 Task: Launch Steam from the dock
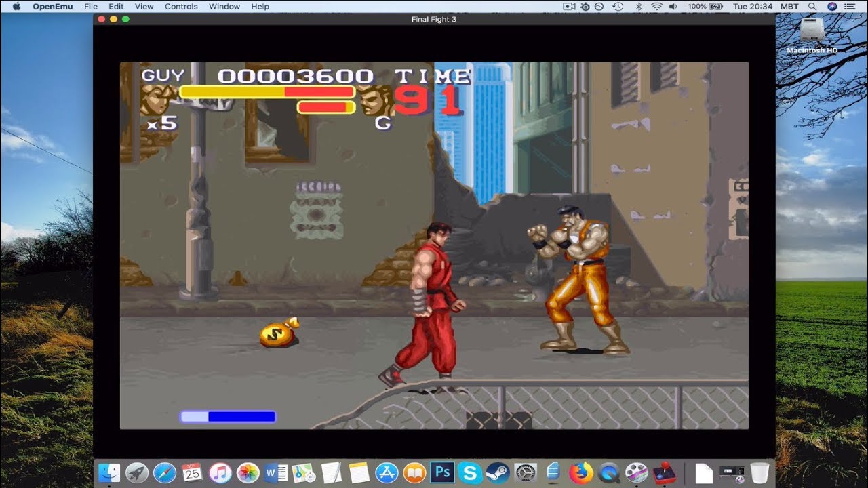click(498, 472)
